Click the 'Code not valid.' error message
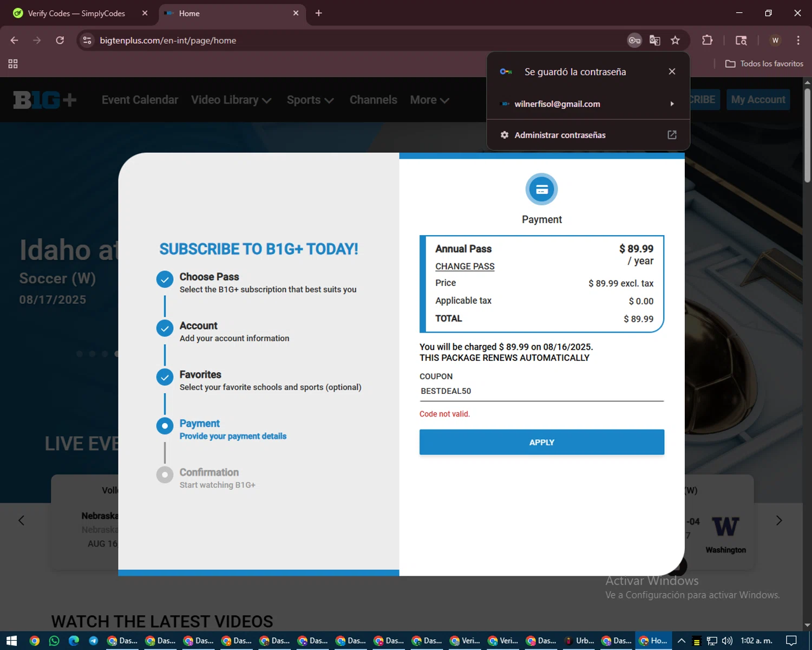Viewport: 812px width, 650px height. pos(444,414)
